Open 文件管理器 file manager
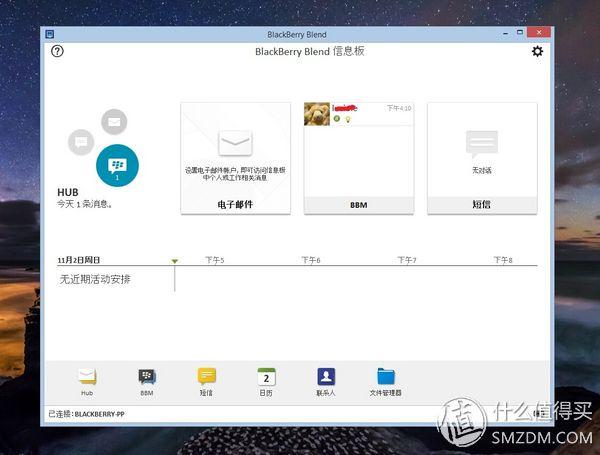 pos(386,382)
